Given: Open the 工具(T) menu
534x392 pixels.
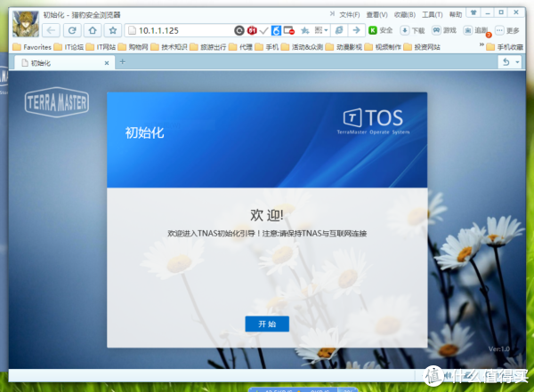Looking at the screenshot, I should point(433,14).
